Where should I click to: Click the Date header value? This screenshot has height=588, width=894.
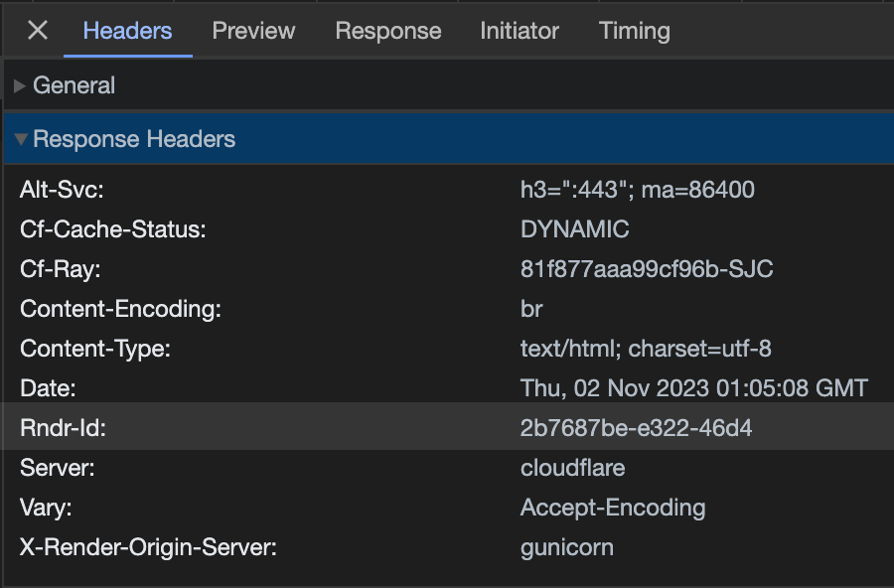(693, 388)
